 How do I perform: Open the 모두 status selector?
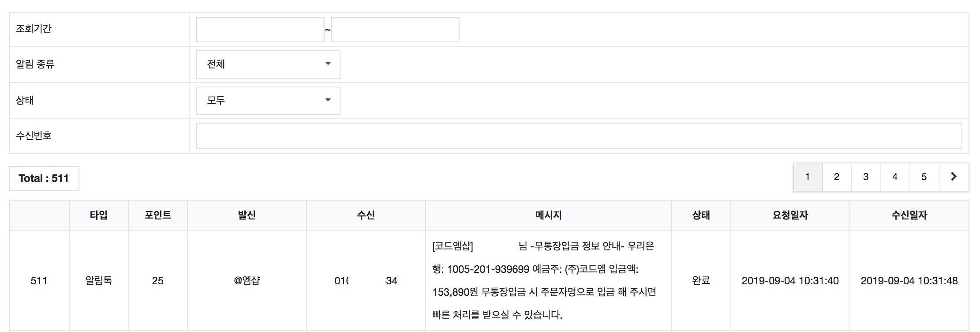pos(267,100)
